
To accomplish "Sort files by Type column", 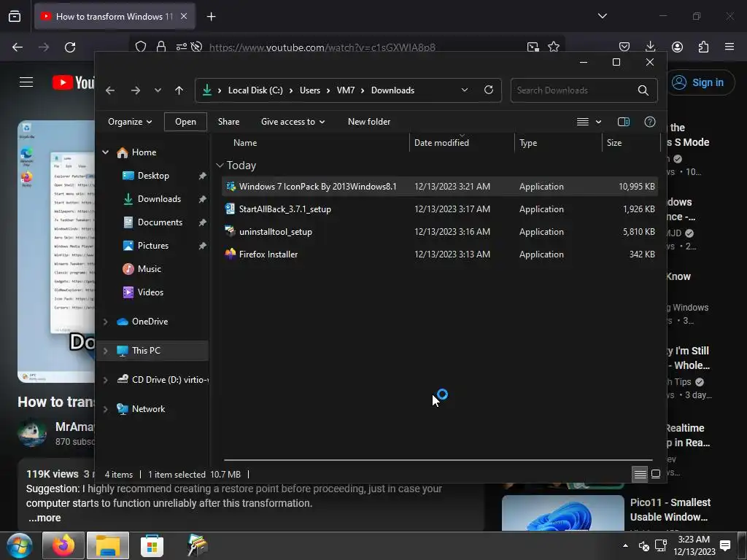I will click(528, 143).
